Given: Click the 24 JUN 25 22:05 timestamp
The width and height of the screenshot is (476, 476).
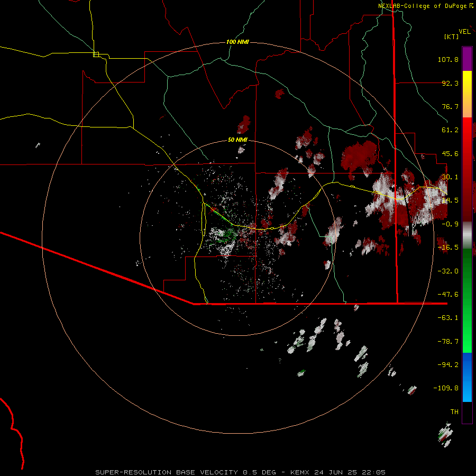Looking at the screenshot, I should tap(350, 472).
